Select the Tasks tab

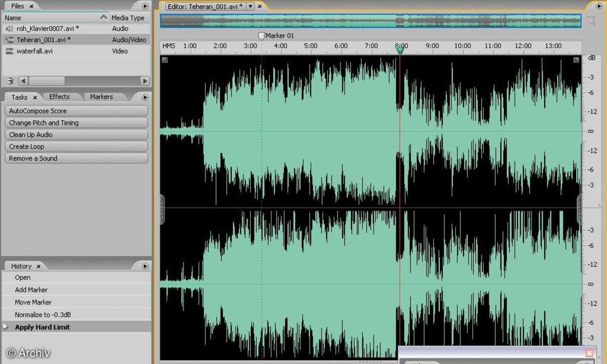tap(19, 97)
